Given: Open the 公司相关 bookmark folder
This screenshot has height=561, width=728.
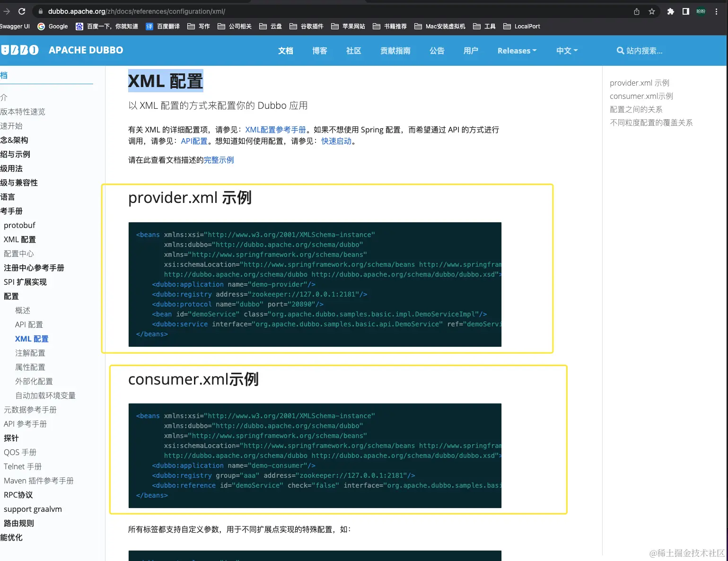Looking at the screenshot, I should click(x=235, y=26).
